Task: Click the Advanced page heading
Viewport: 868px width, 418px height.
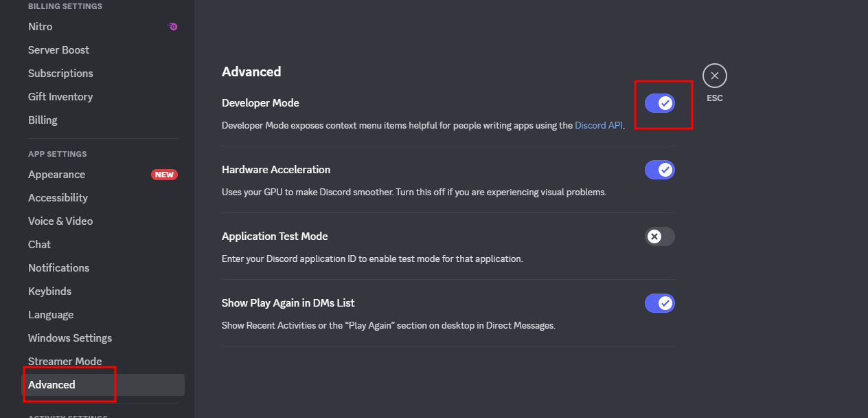Action: [x=251, y=71]
